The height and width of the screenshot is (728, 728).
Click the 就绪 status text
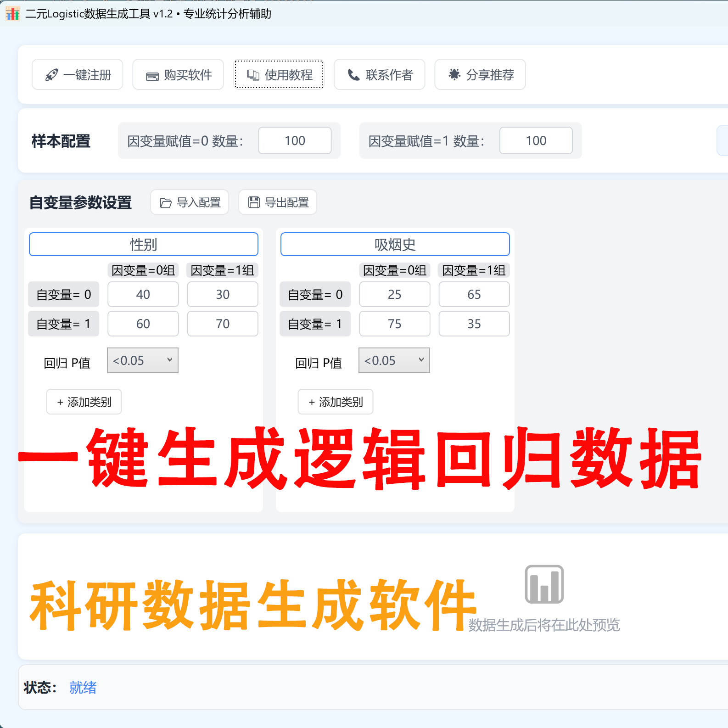83,687
